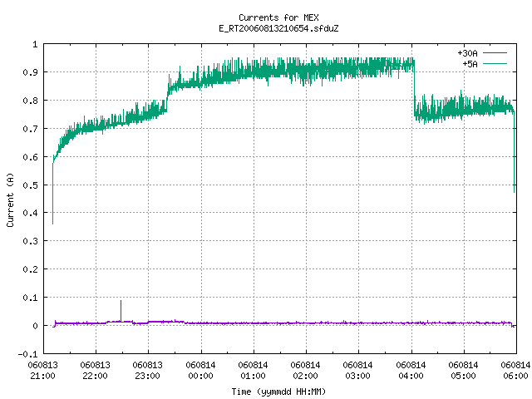Screen dimensions: 532x399
Task: Click the purple +30A current spike near 22:30
Action: pyautogui.click(x=121, y=310)
